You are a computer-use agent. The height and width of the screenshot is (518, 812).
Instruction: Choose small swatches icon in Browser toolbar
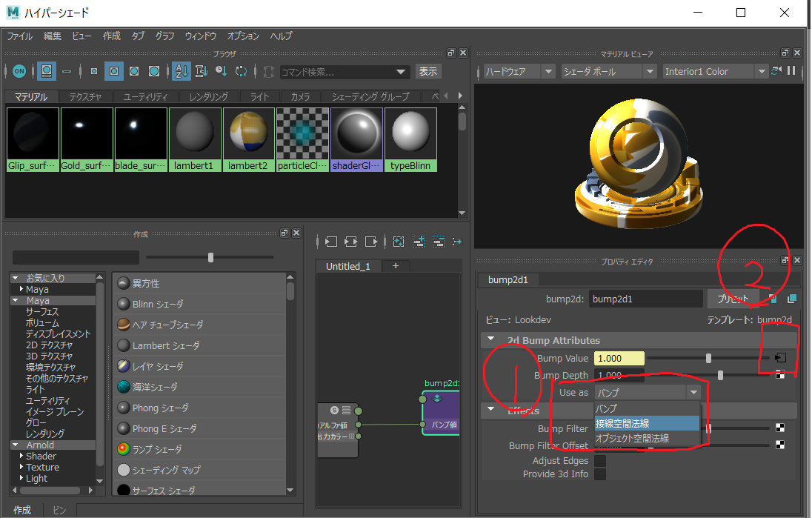(x=94, y=71)
